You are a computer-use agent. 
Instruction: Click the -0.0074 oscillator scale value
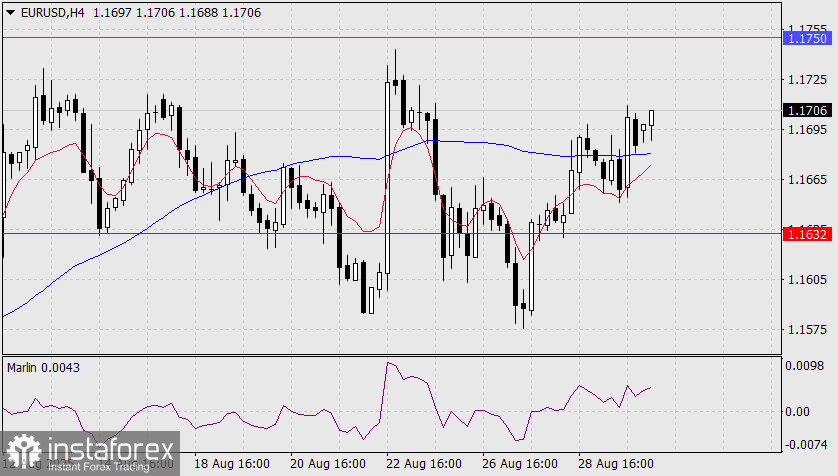pos(804,444)
